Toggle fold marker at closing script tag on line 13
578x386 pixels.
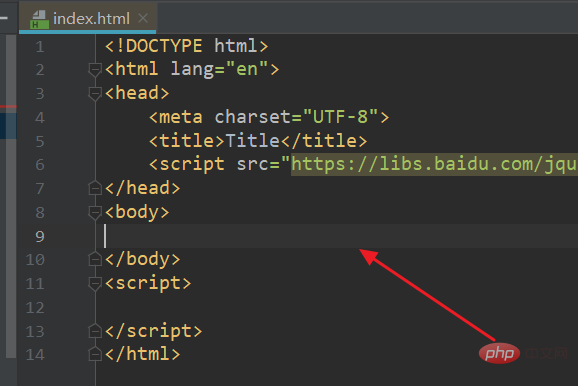coord(95,331)
